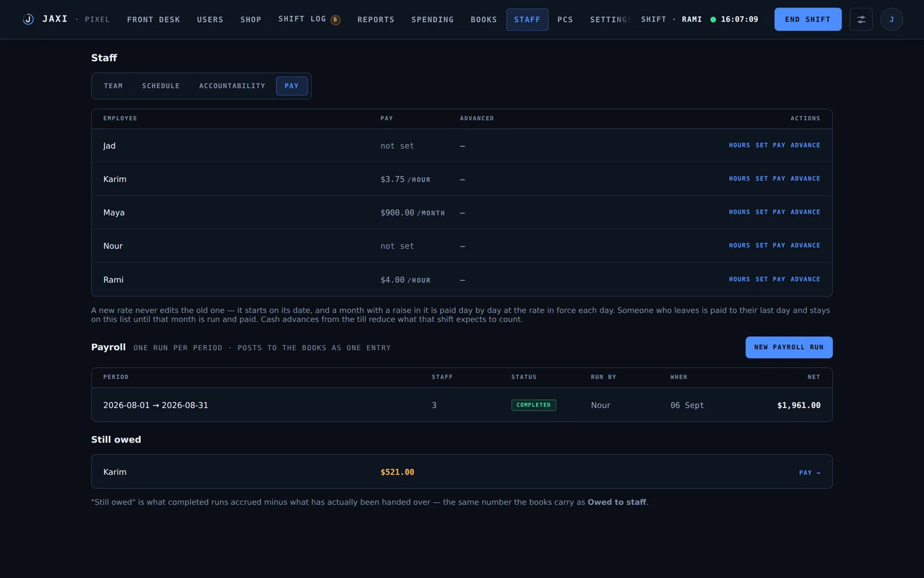This screenshot has height=578, width=924.
Task: Set pay for Nour
Action: [x=770, y=246]
